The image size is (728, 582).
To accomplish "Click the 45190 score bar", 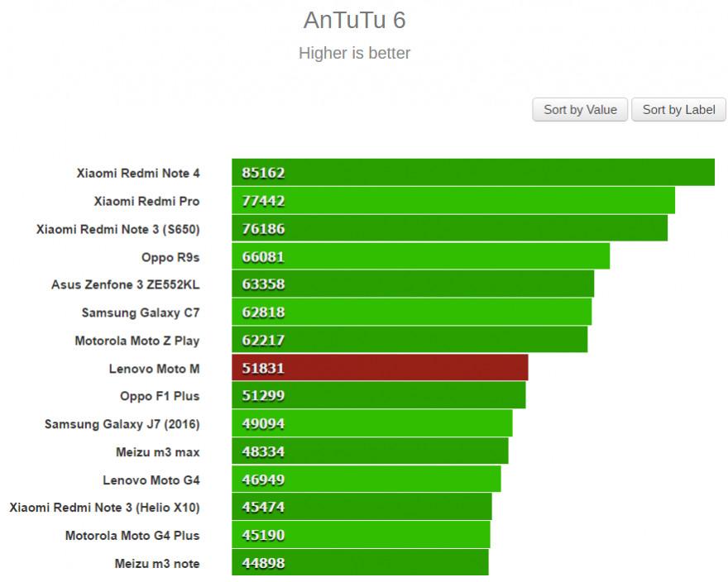I will (x=362, y=534).
